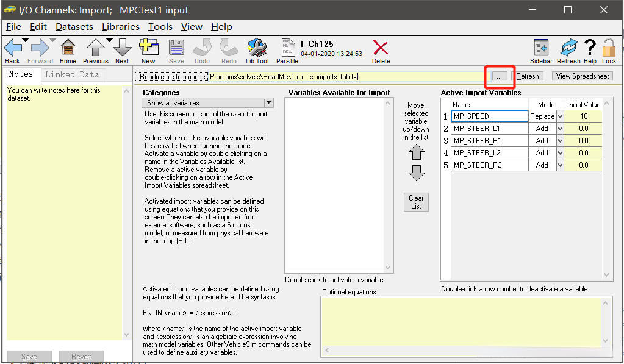Click the Back arrow icon
This screenshot has width=624, height=364.
click(x=12, y=48)
